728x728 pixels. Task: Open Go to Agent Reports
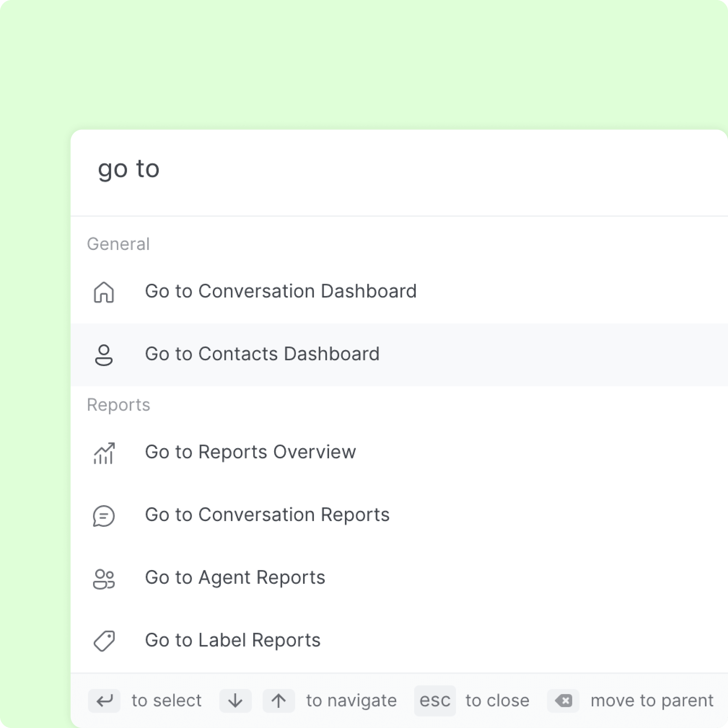[x=235, y=577]
